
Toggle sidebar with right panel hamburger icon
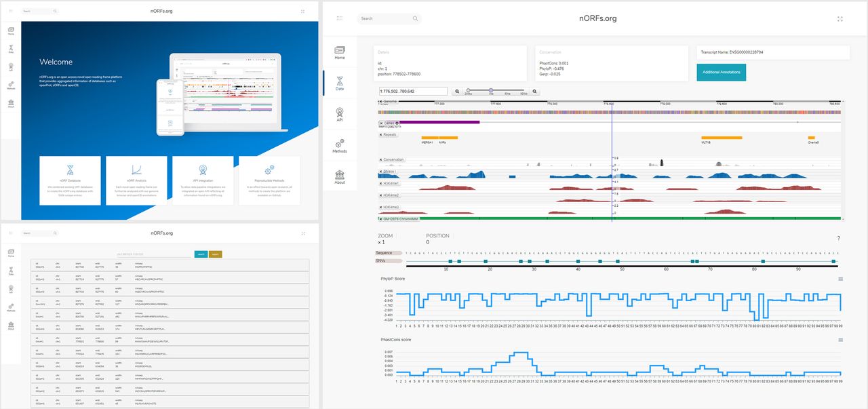click(340, 18)
